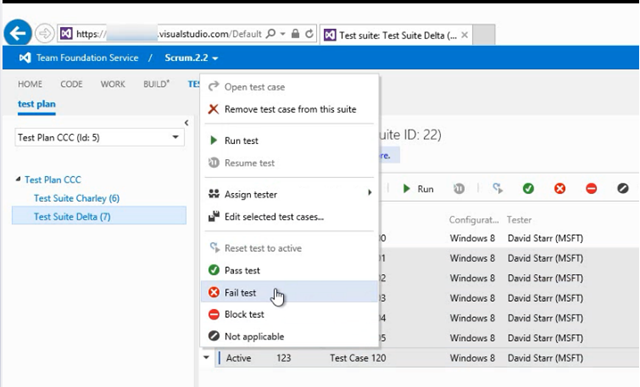Click the toolbar Resume test icon
The width and height of the screenshot is (640, 387).
pyautogui.click(x=459, y=189)
